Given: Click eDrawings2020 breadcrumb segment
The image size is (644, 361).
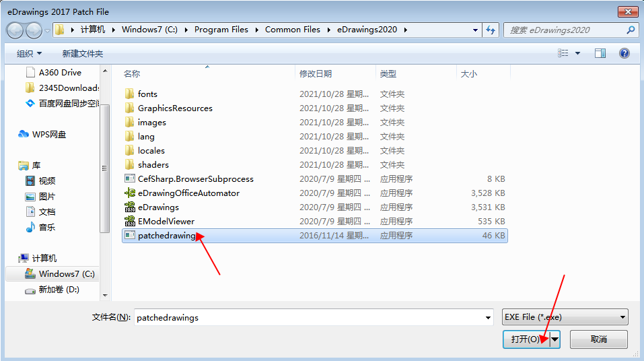Looking at the screenshot, I should click(x=367, y=30).
